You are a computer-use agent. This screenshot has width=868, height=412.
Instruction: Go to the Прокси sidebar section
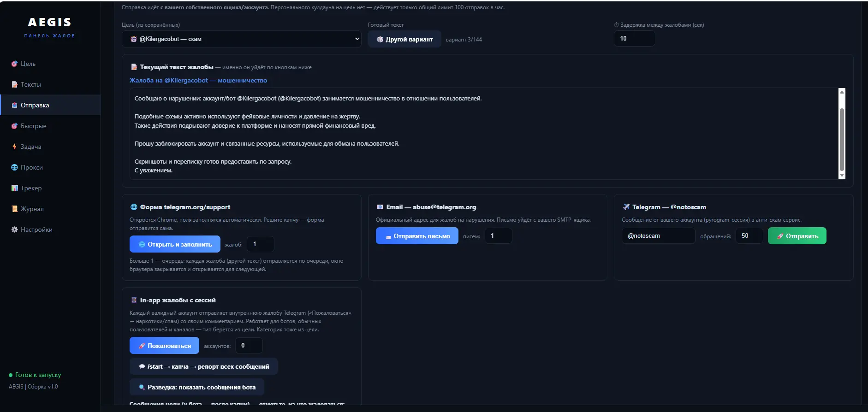pyautogui.click(x=50, y=167)
